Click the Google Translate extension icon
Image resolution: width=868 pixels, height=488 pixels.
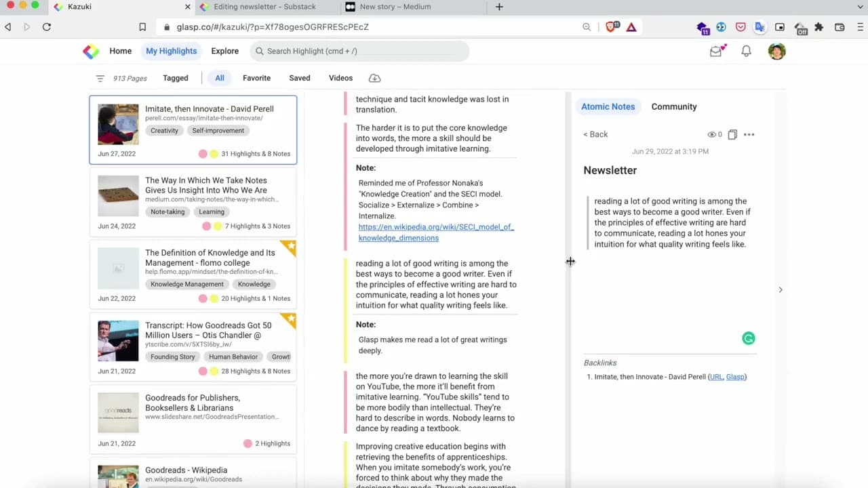(x=759, y=27)
